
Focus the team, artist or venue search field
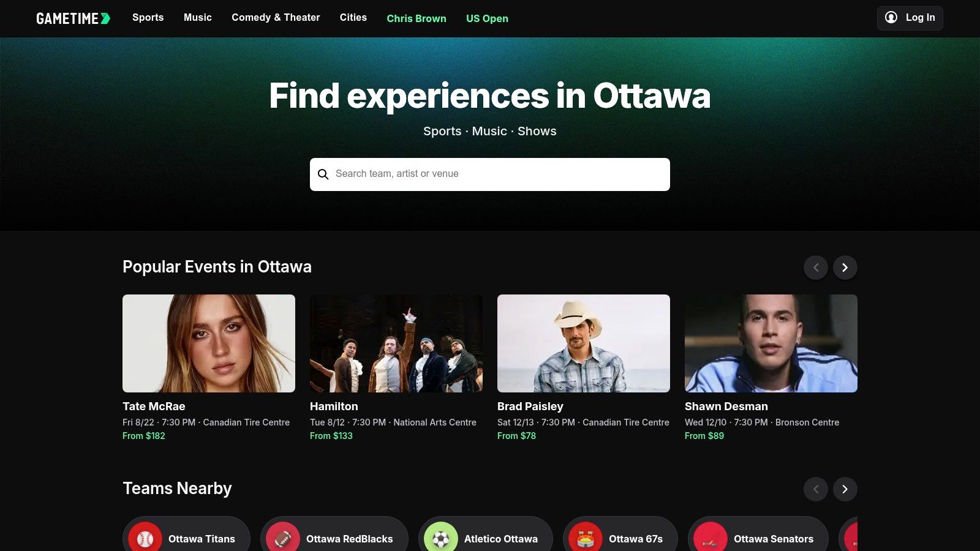click(x=496, y=174)
